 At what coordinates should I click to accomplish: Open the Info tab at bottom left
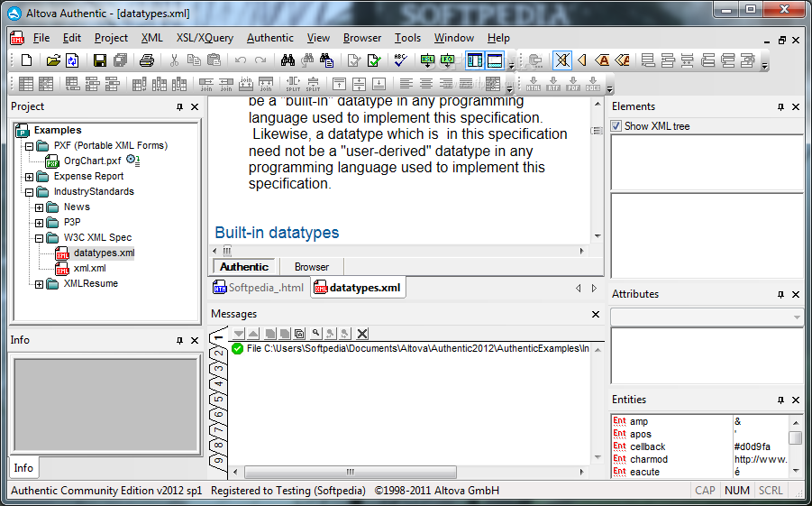(x=23, y=467)
